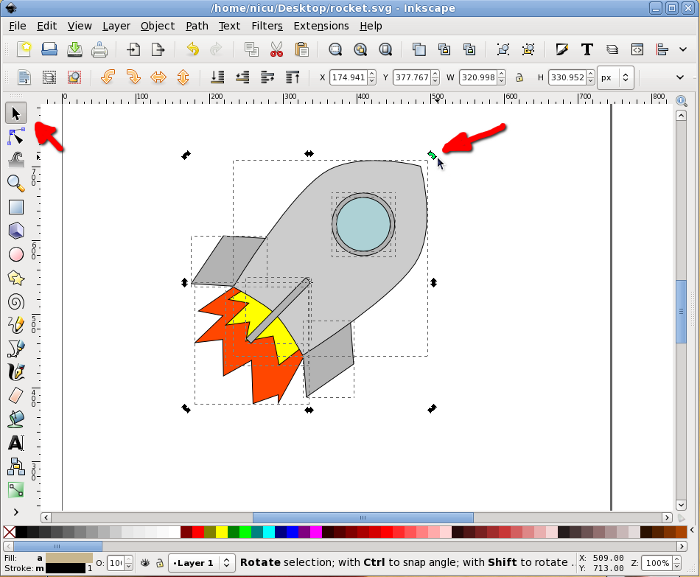
Task: Undo the last action
Action: (192, 49)
